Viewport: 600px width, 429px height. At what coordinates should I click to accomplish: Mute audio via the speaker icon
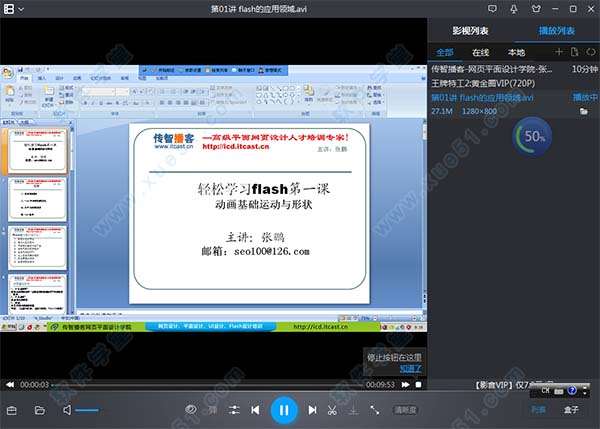tap(67, 410)
